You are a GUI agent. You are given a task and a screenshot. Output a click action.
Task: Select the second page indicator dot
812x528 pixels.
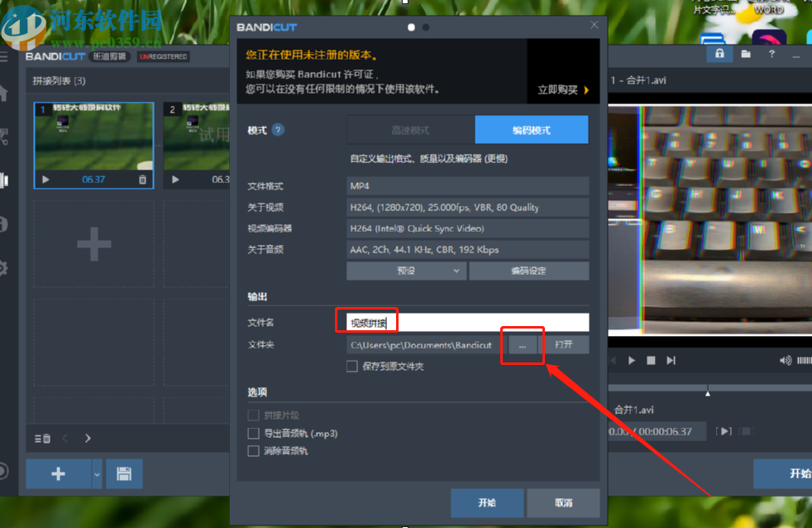(x=426, y=27)
